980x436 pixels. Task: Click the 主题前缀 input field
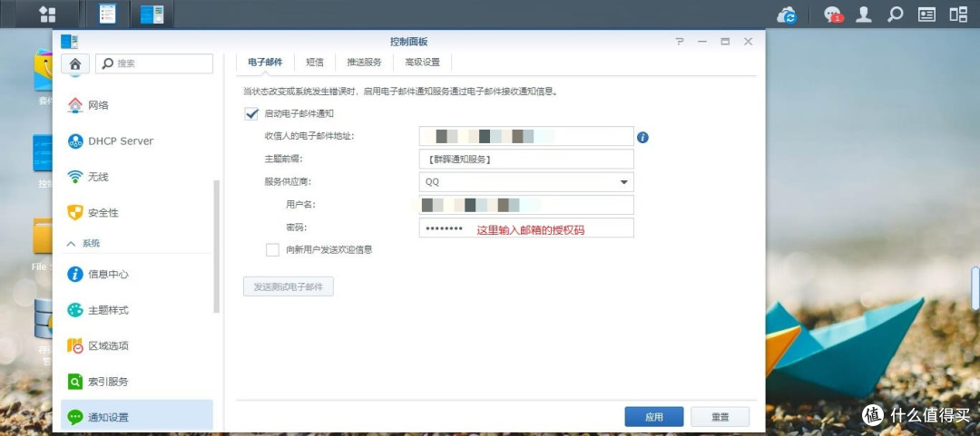point(526,160)
